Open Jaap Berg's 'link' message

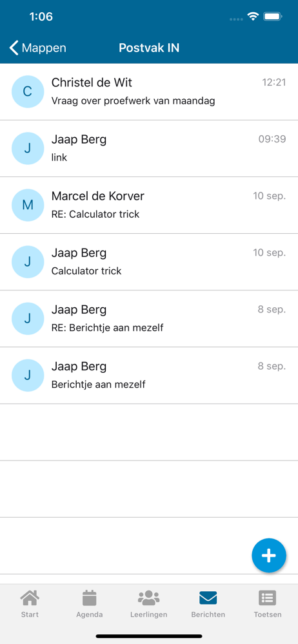(149, 149)
